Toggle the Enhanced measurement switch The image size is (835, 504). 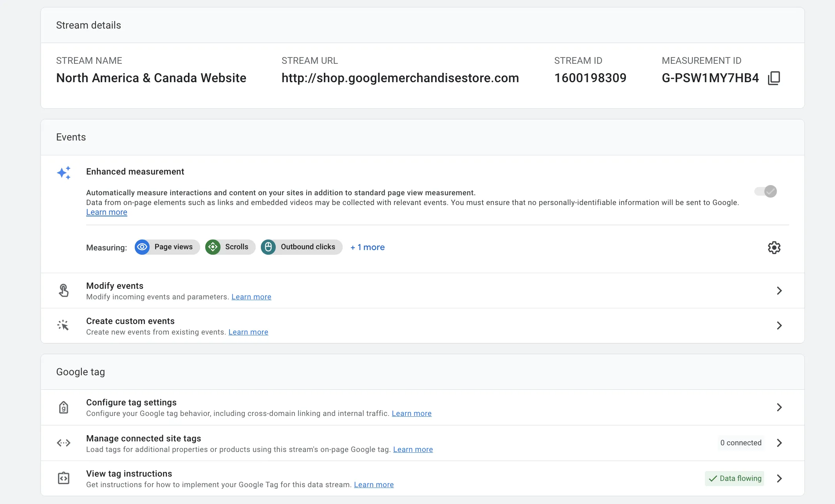tap(766, 191)
